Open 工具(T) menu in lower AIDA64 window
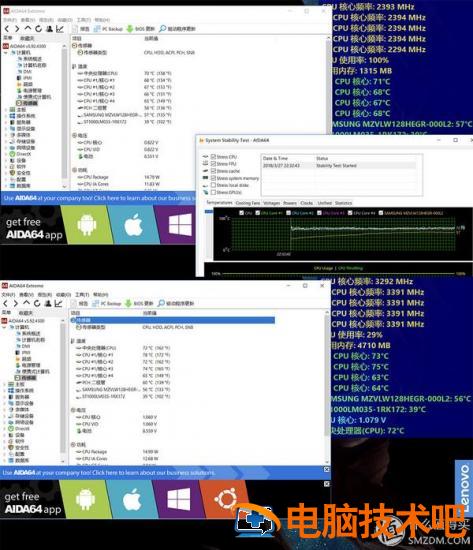 (82, 295)
